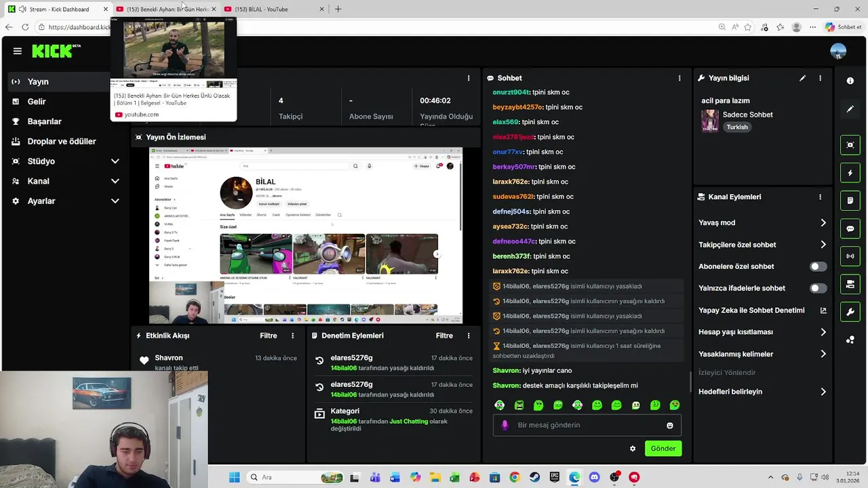Click chat username onurzt904t
This screenshot has height=488, width=868.
[x=511, y=92]
